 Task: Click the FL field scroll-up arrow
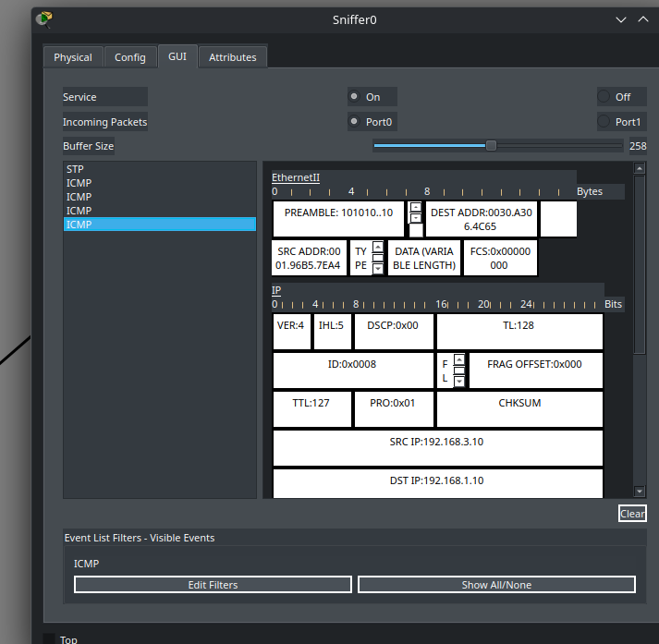click(x=459, y=359)
